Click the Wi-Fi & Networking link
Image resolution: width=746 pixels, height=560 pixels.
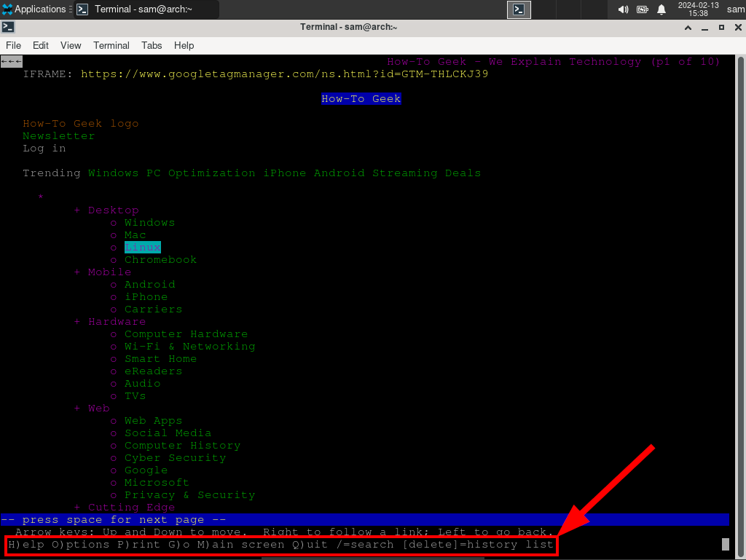pyautogui.click(x=190, y=347)
